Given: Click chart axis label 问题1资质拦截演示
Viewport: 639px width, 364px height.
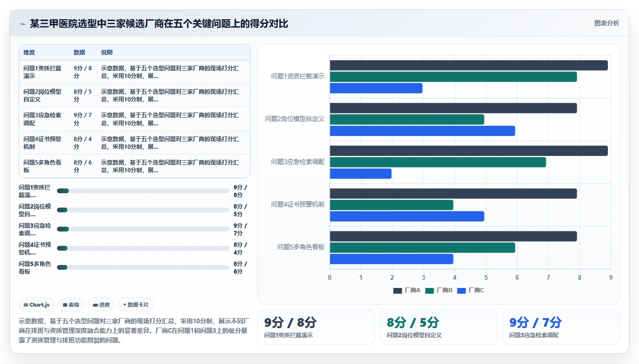Looking at the screenshot, I should [x=297, y=76].
